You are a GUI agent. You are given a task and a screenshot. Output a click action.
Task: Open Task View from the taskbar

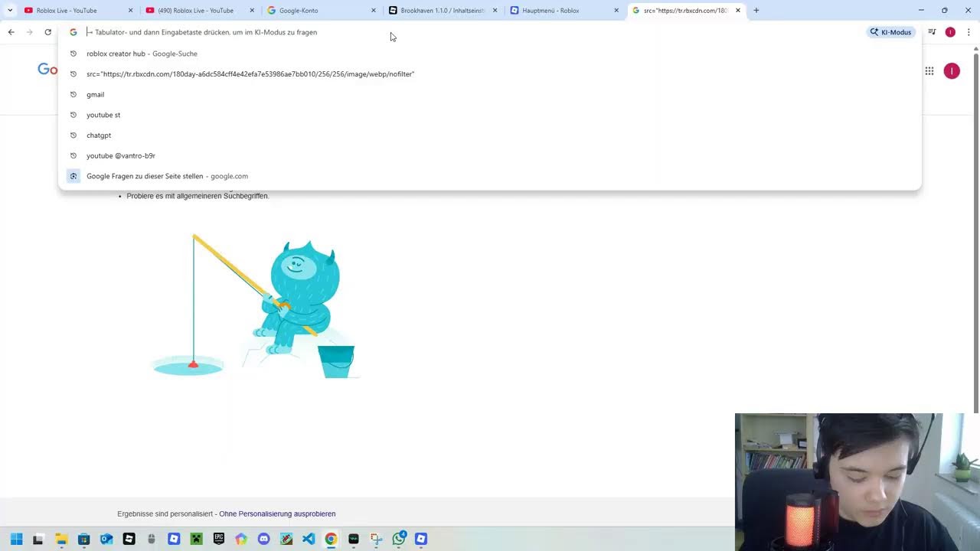[38, 539]
